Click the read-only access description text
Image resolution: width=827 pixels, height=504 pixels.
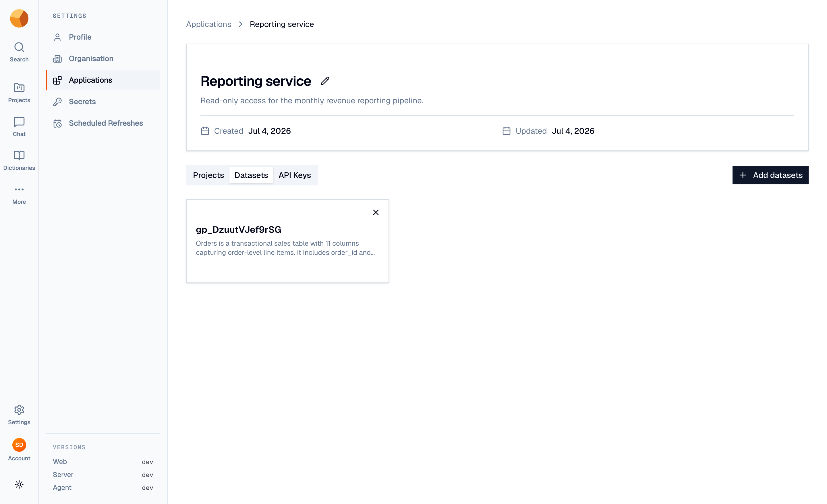[x=312, y=101]
